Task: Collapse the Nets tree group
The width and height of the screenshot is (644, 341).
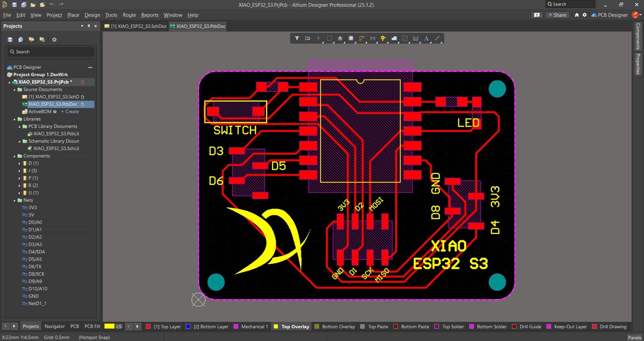Action: [x=14, y=200]
